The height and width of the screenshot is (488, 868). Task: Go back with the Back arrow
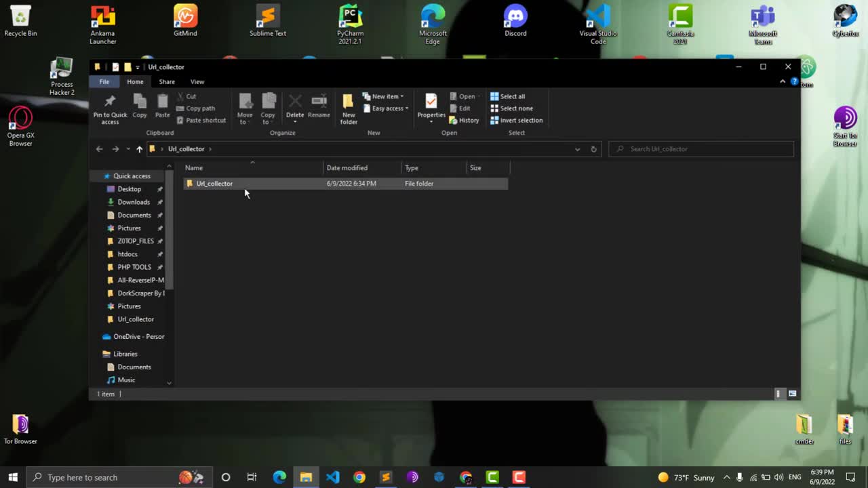coord(99,149)
